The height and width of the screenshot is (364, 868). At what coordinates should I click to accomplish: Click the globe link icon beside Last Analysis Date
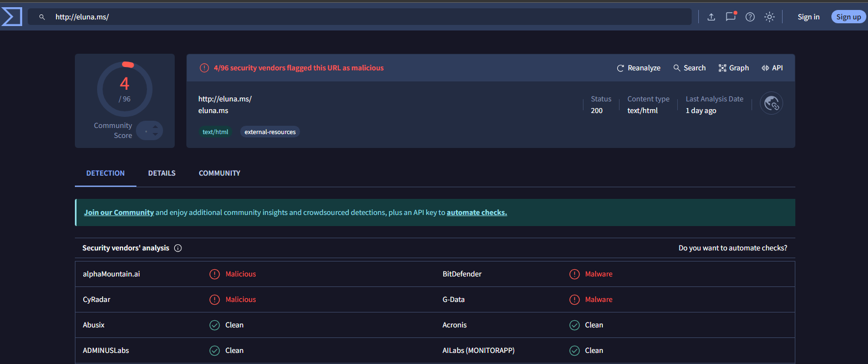pyautogui.click(x=771, y=103)
